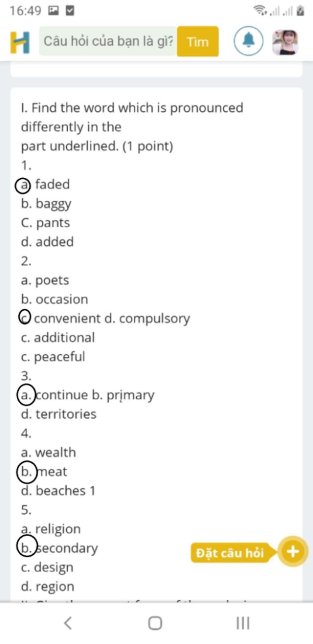This screenshot has width=313, height=644.
Task: Open the user profile avatar
Action: (x=285, y=42)
